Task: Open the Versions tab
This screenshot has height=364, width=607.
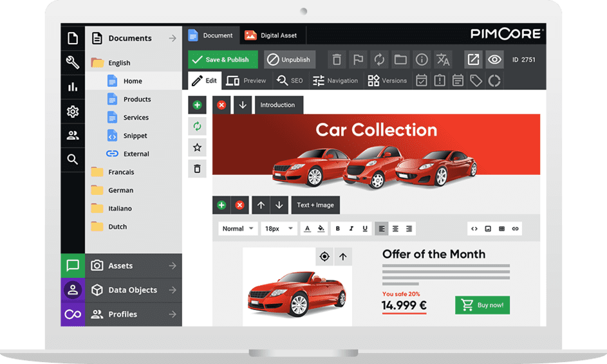Action: click(387, 81)
